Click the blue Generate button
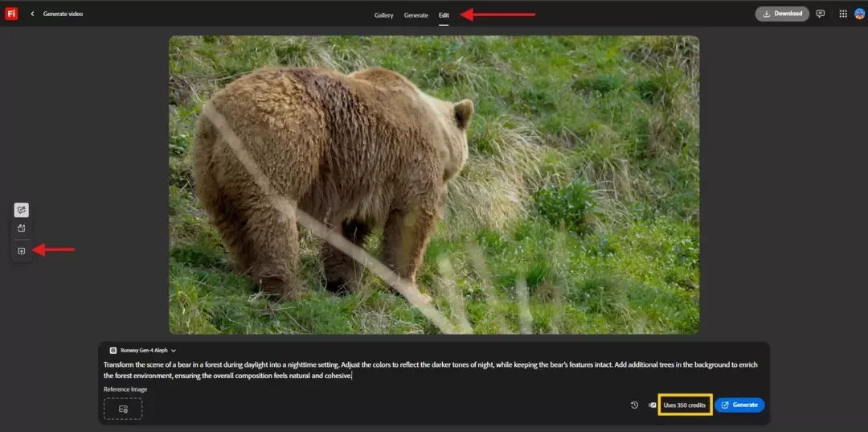This screenshot has width=868, height=432. [x=739, y=405]
